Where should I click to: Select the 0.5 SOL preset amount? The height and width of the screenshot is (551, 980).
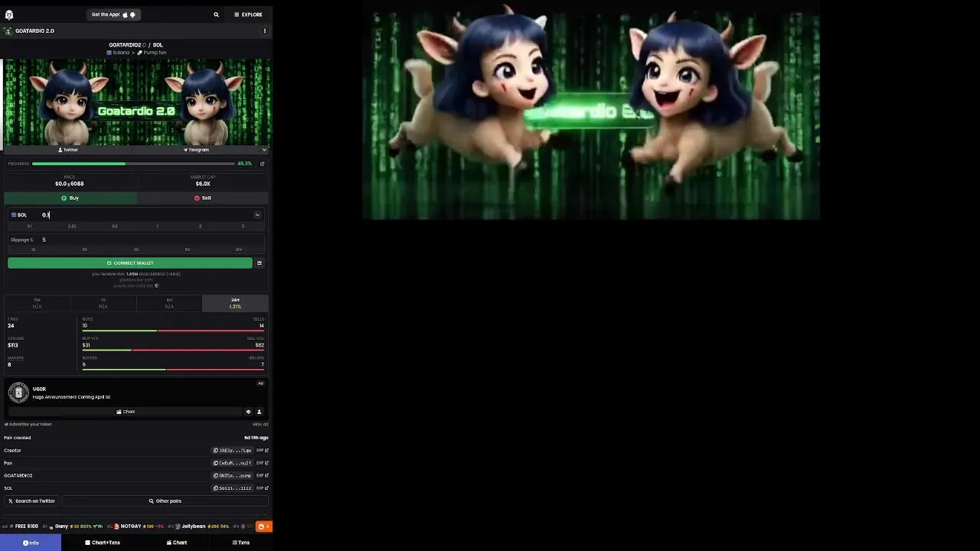click(115, 227)
